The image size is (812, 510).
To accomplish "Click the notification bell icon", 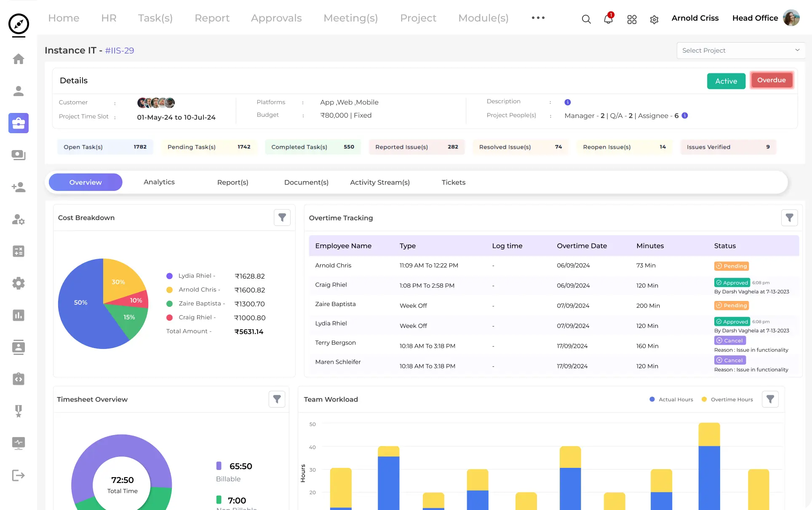I will (x=608, y=19).
